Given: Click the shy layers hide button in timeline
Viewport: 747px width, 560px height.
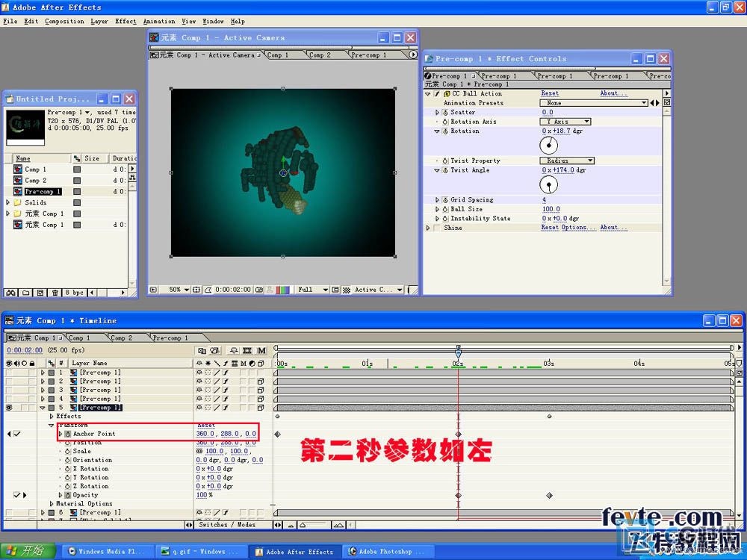Looking at the screenshot, I should (233, 350).
